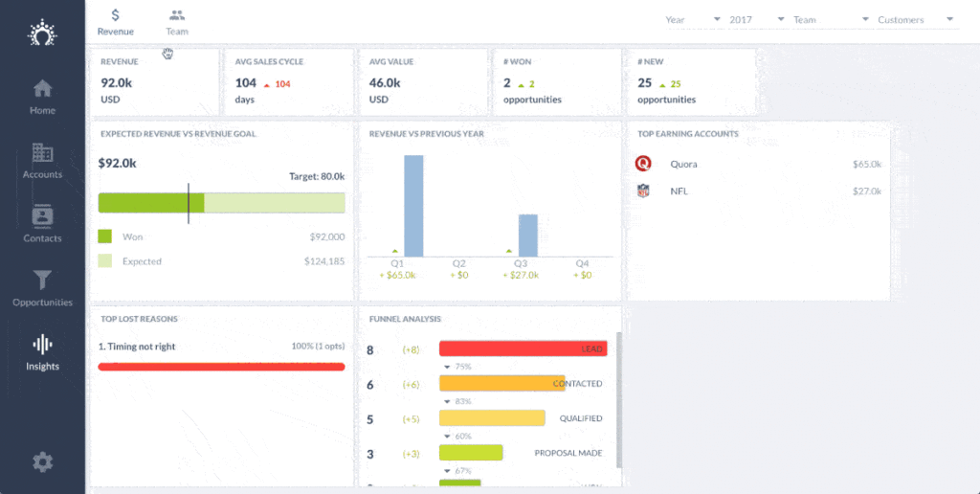Select the Insights waveform icon
980x494 pixels.
point(42,345)
